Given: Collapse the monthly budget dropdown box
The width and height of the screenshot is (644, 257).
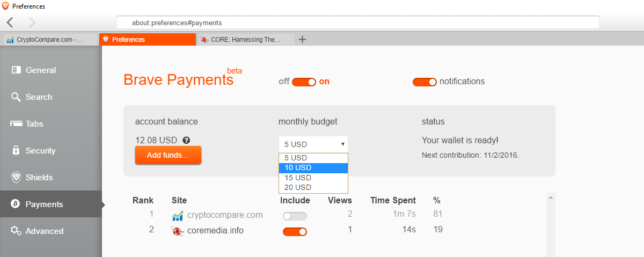Looking at the screenshot, I should 313,144.
